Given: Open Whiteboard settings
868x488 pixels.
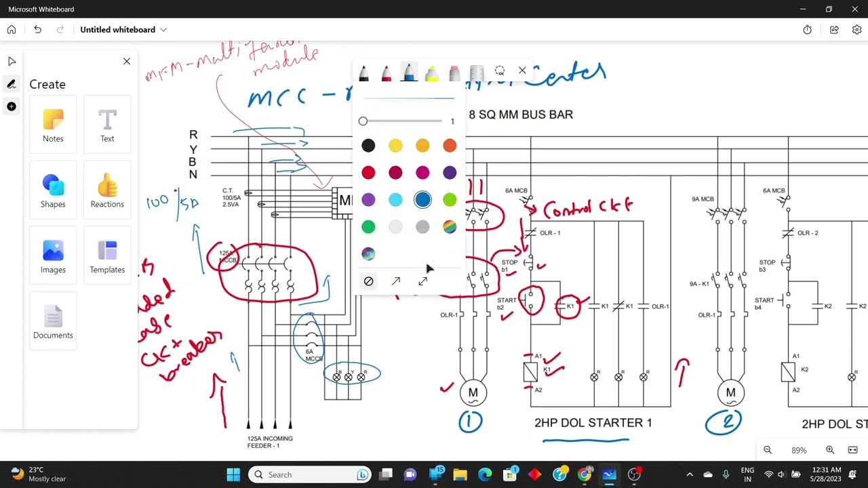Looking at the screenshot, I should click(x=856, y=30).
